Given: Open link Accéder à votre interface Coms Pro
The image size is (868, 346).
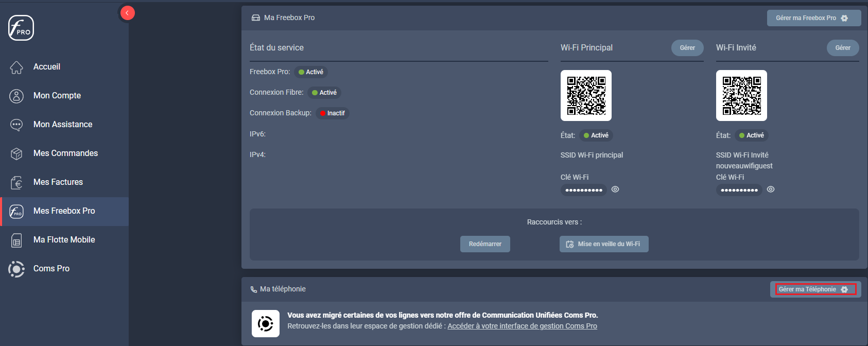Looking at the screenshot, I should click(522, 326).
